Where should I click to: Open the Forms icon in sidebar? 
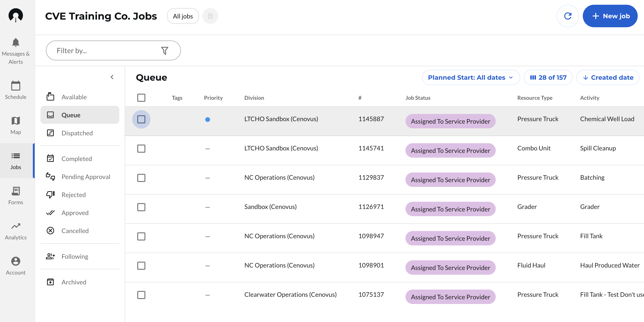coord(16,191)
